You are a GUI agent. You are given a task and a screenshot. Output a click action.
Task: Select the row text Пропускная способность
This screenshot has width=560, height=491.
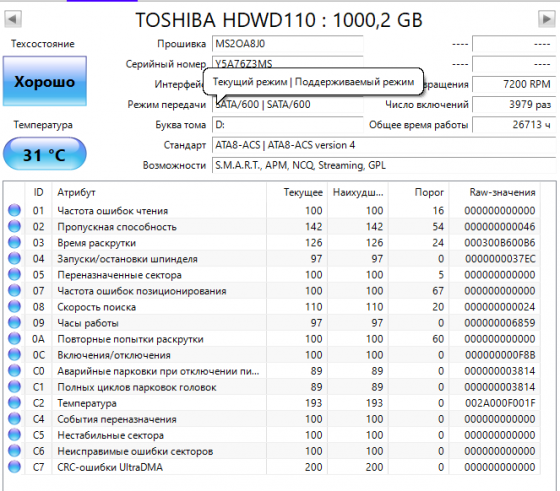click(117, 227)
